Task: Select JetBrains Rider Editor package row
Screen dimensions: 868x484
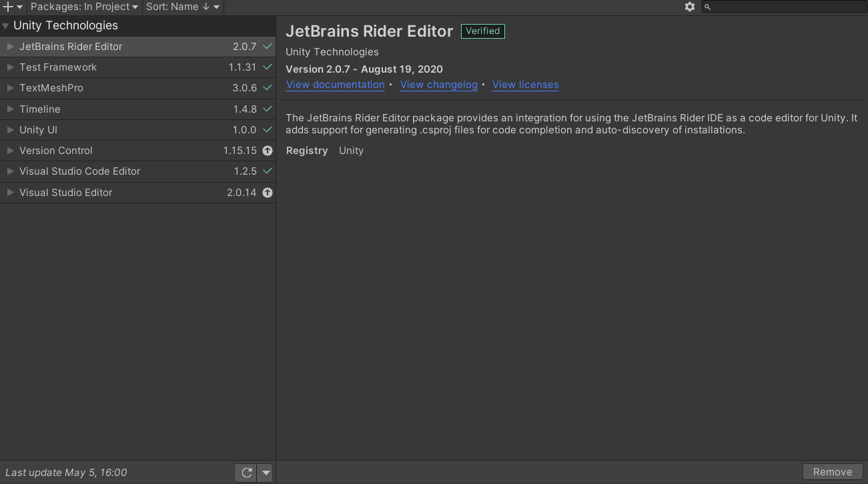Action: click(x=137, y=47)
